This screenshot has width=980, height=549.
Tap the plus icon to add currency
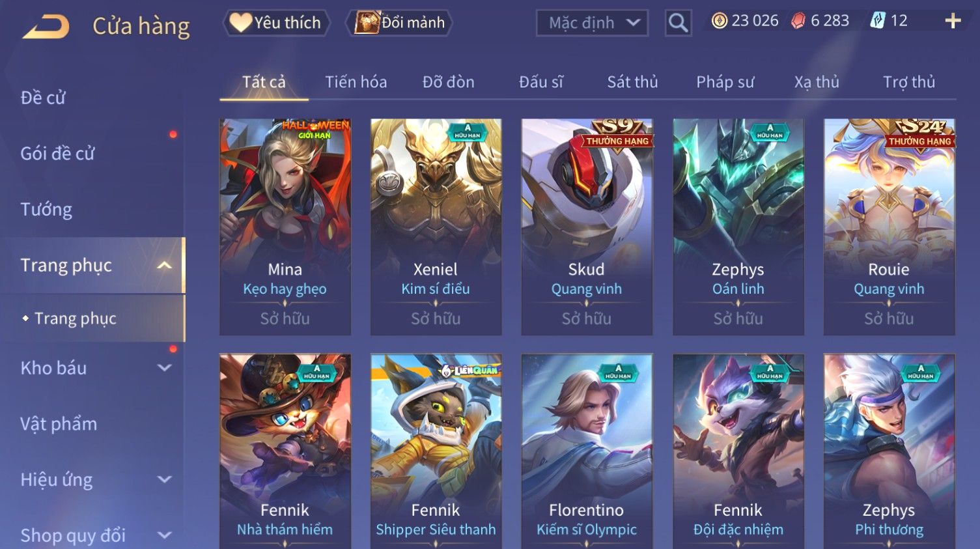pyautogui.click(x=953, y=21)
